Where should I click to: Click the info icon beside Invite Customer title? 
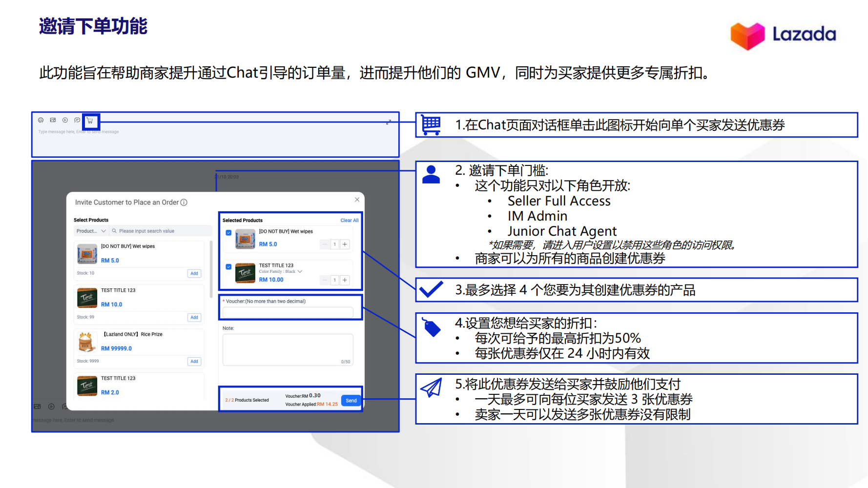(x=184, y=203)
